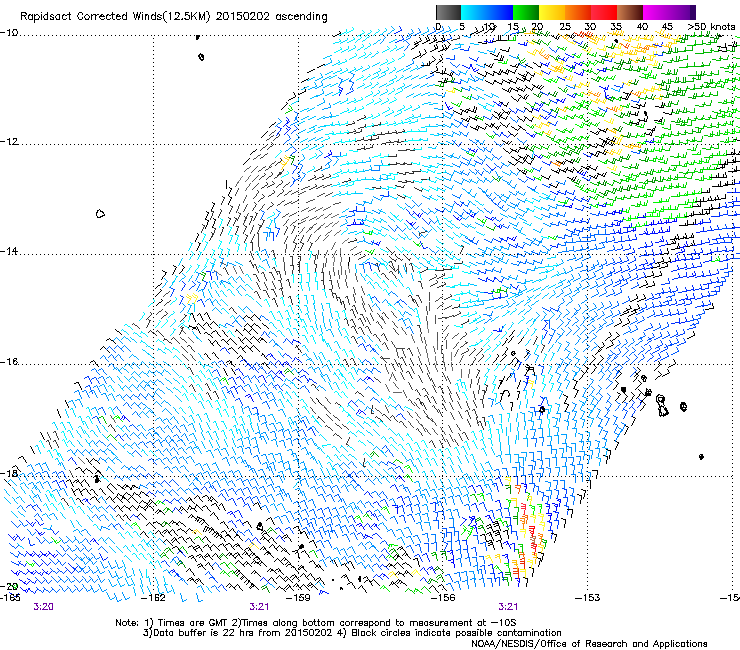Click the '-10' latitude axis label

[x=9, y=33]
